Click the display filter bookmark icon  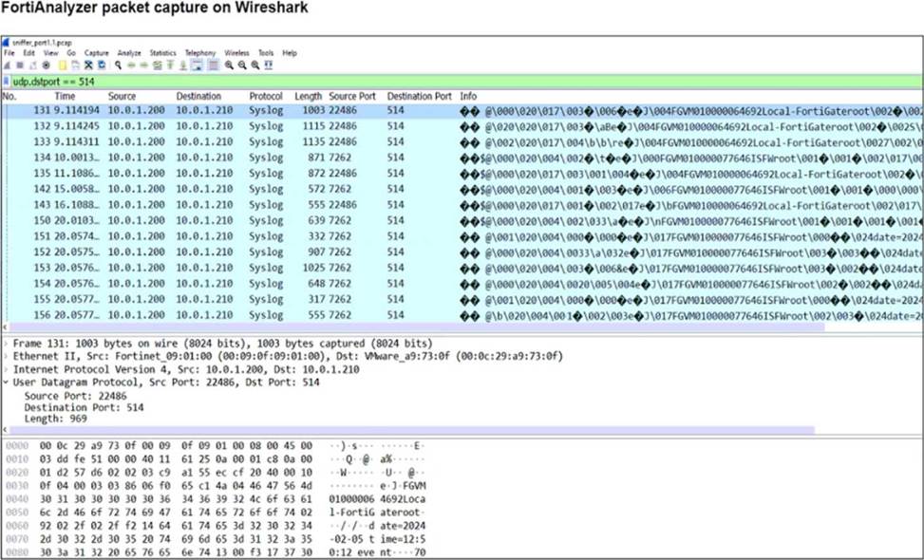(7, 82)
